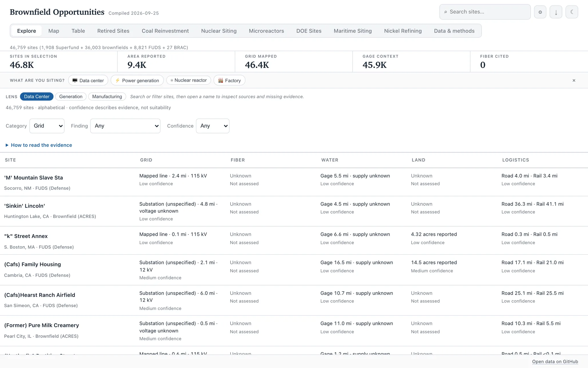Open data on GitHub link
Viewport: 588px width, 368px height.
pyautogui.click(x=555, y=362)
